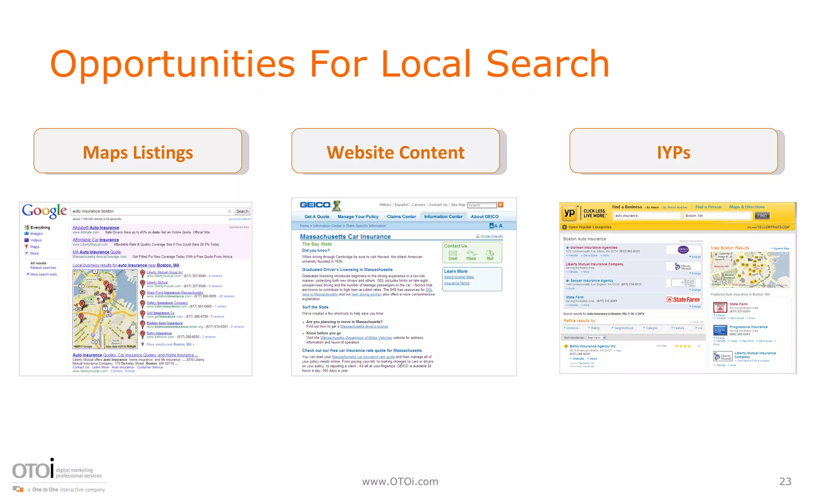
Task: Click the orange GEICO search go arrow
Action: (x=501, y=205)
